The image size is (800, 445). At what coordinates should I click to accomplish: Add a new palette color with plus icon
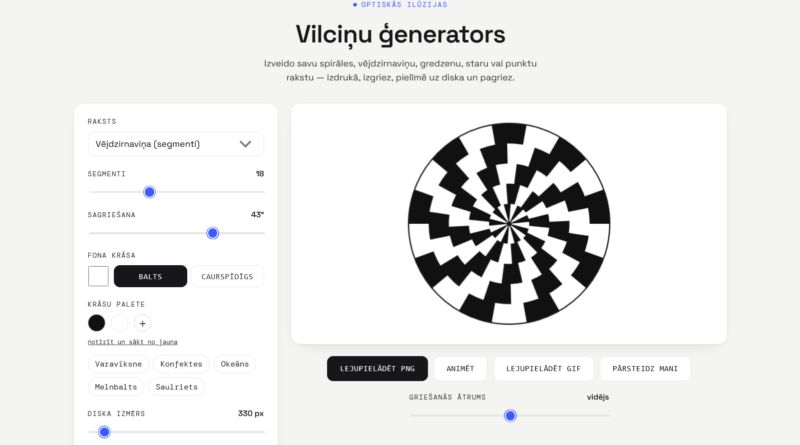pyautogui.click(x=143, y=323)
